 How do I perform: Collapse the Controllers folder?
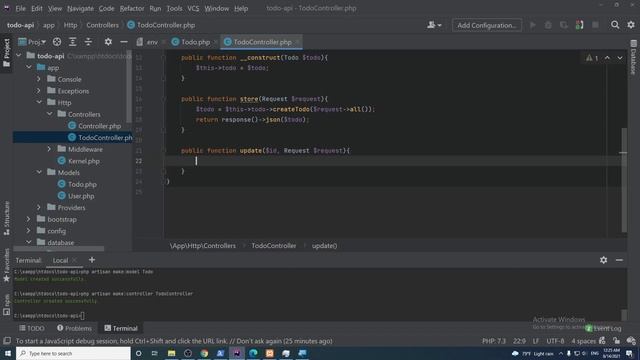click(x=49, y=114)
